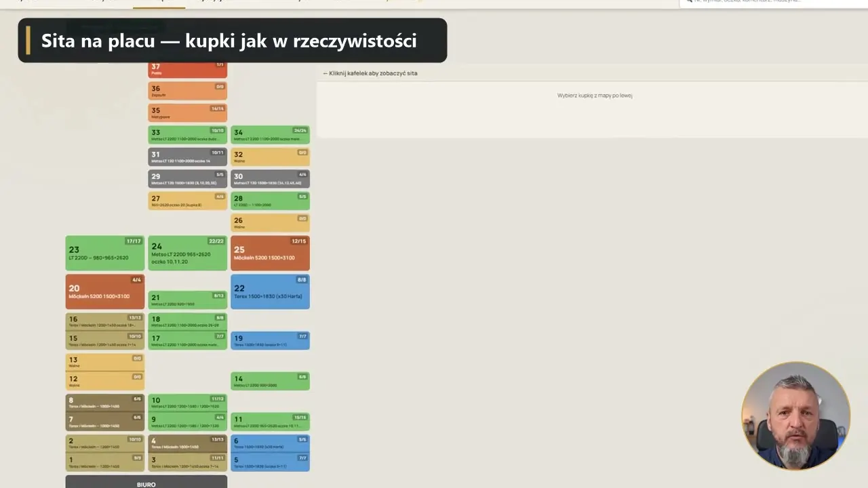Click pile tile 3 showing 11/11
The image size is (868, 488).
(187, 462)
